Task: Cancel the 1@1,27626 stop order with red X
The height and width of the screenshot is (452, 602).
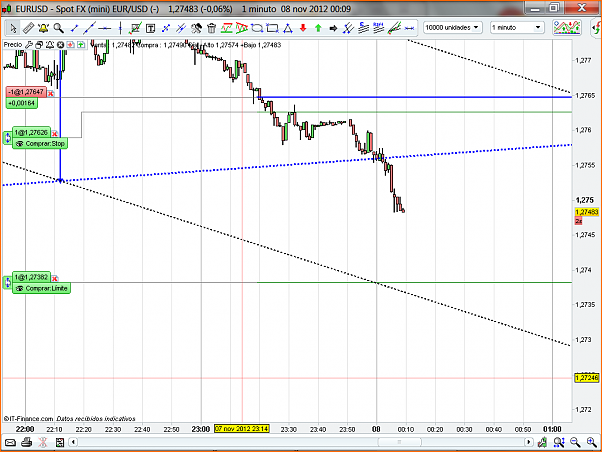Action: (x=55, y=134)
